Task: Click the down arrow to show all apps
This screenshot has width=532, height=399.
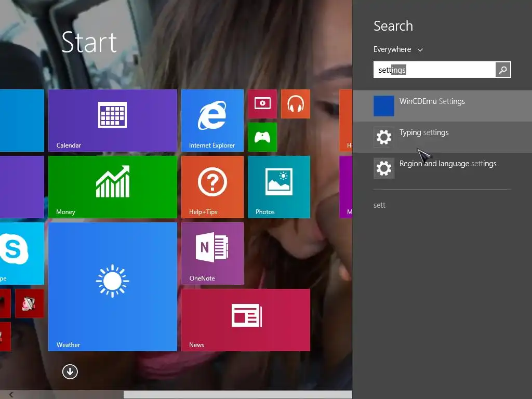Action: 70,371
